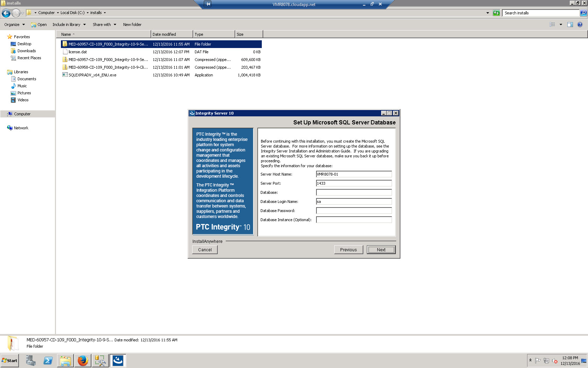Click the volume speaker tray icon

tap(555, 361)
